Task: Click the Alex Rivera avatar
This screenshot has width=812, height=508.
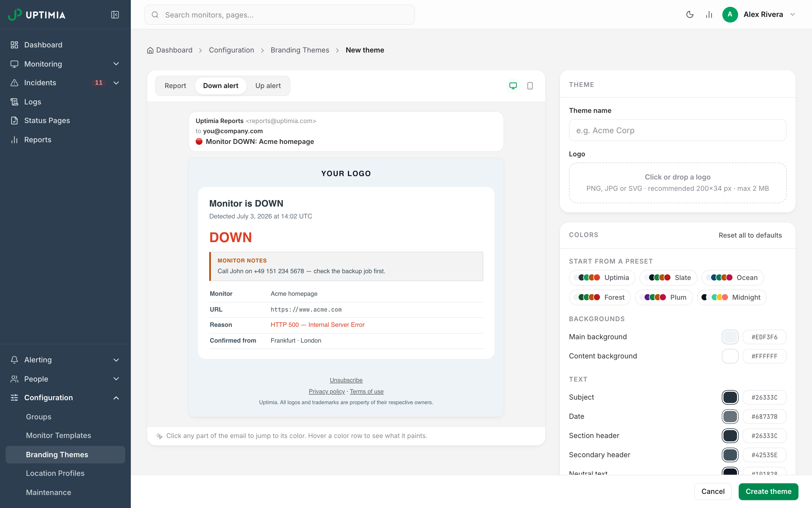Action: click(x=730, y=14)
